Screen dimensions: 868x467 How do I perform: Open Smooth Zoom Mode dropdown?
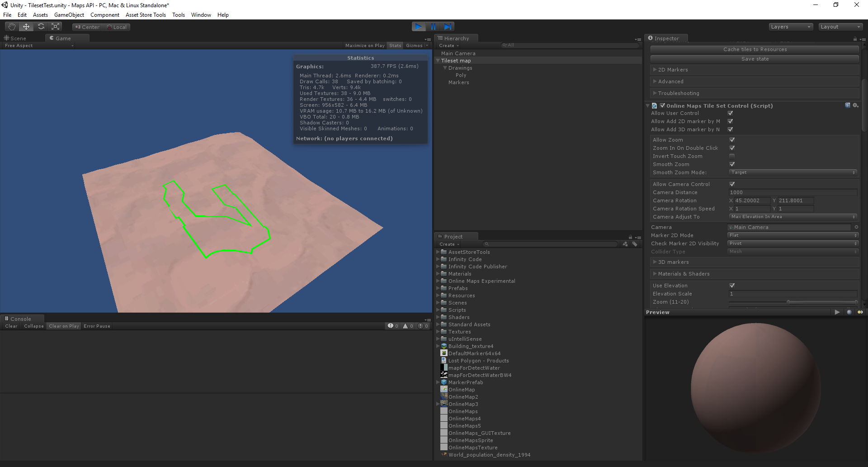[793, 172]
